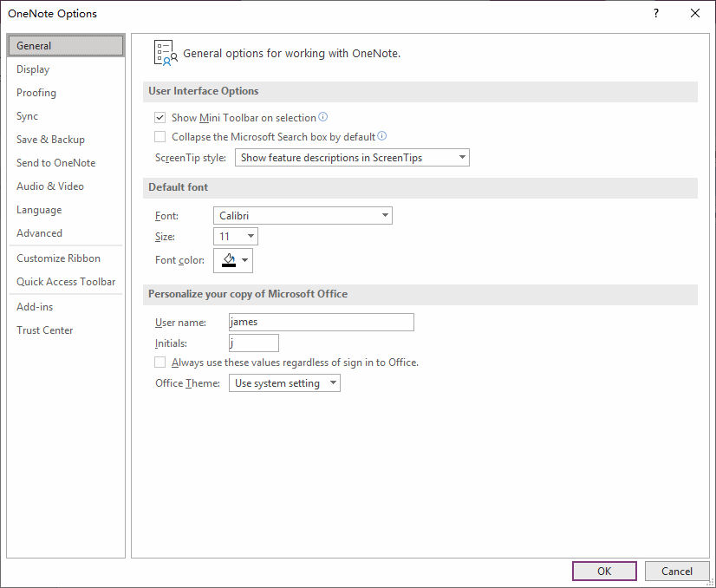Toggle Show Mini Toolbar on selection
716x588 pixels.
pyautogui.click(x=159, y=118)
